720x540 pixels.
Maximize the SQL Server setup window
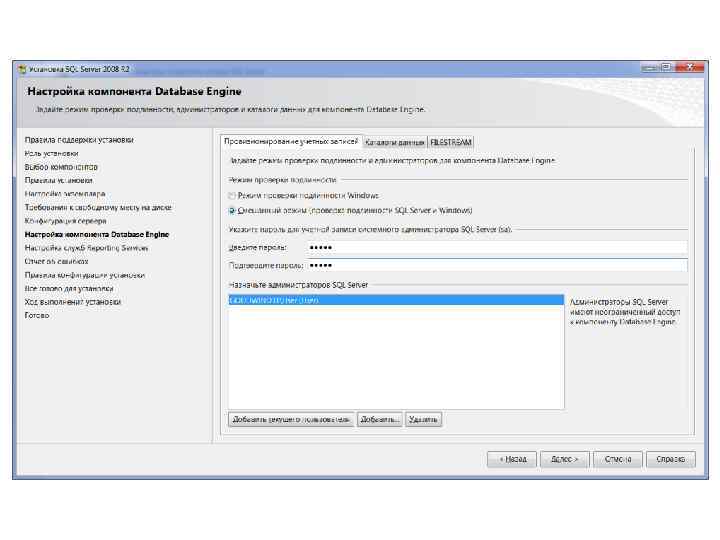666,68
